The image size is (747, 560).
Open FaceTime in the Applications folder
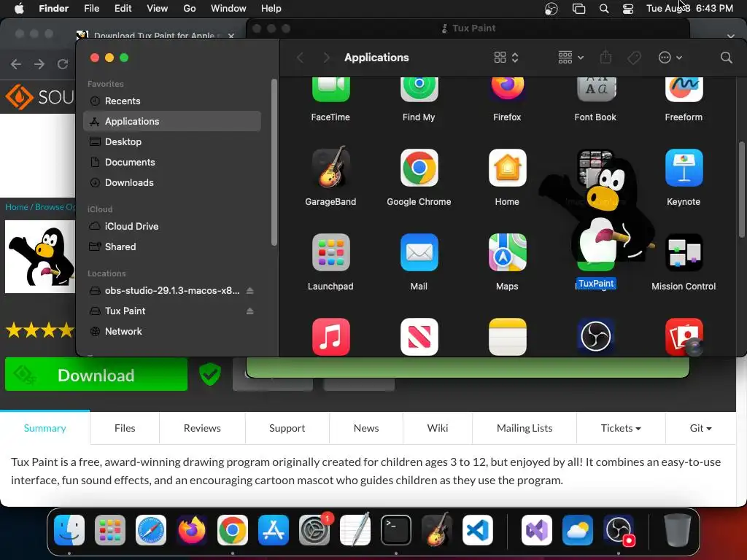[x=330, y=90]
